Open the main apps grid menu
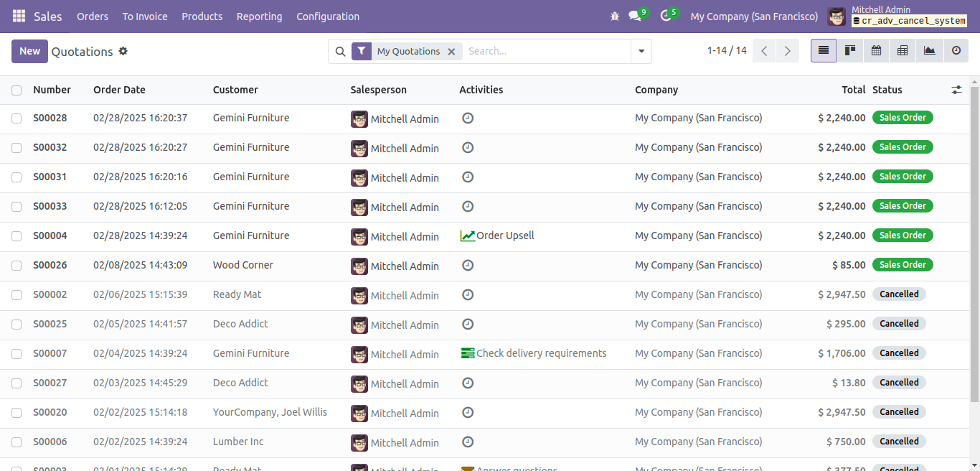The width and height of the screenshot is (980, 471). pos(19,16)
